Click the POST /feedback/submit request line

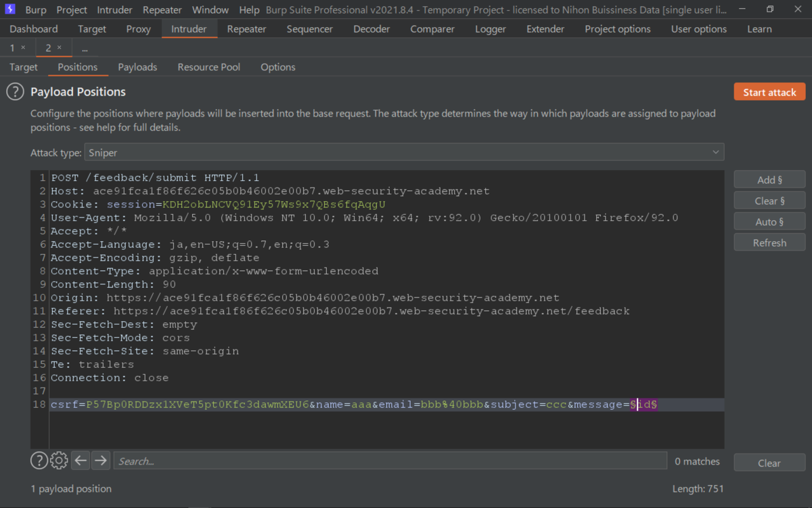click(x=155, y=178)
